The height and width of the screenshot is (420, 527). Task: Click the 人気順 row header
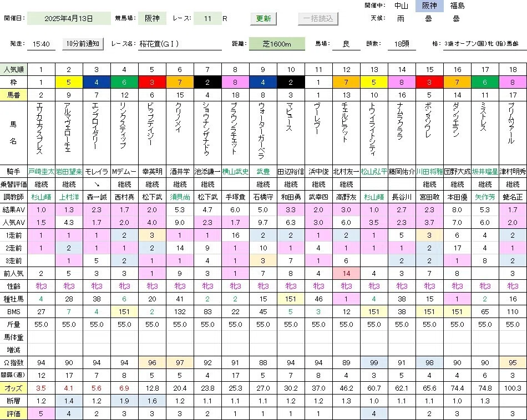13,69
